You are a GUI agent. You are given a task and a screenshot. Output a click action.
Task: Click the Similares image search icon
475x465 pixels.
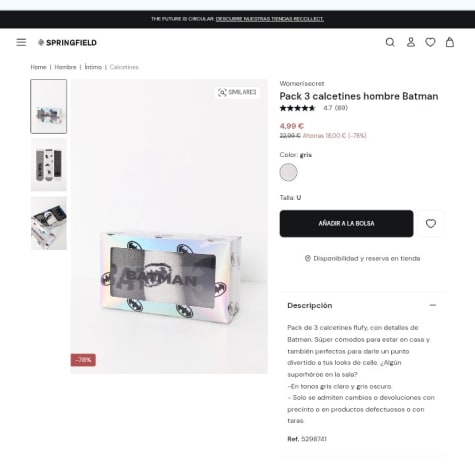pyautogui.click(x=237, y=92)
